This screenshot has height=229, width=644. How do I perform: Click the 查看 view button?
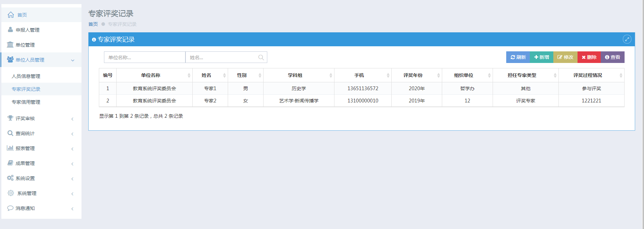[613, 57]
